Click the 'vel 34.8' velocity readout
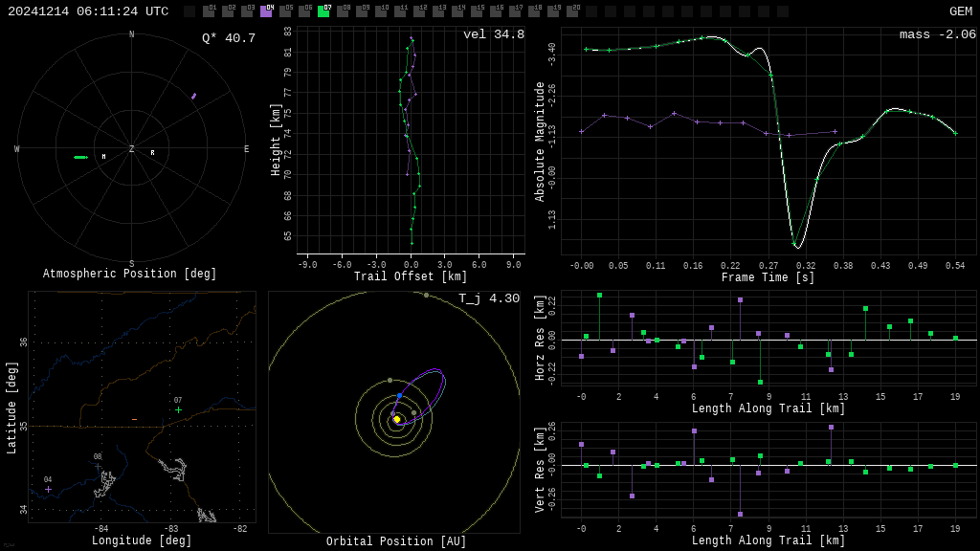This screenshot has width=980, height=551. tap(493, 35)
